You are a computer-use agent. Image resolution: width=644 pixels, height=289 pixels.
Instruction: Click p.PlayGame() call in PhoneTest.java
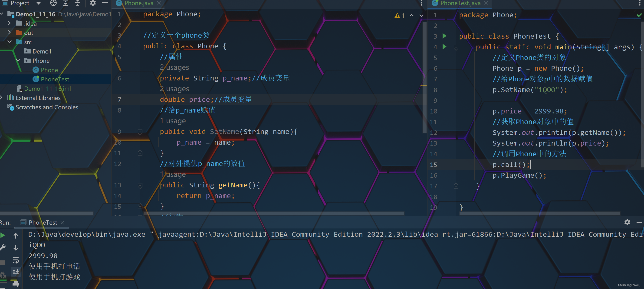[519, 175]
